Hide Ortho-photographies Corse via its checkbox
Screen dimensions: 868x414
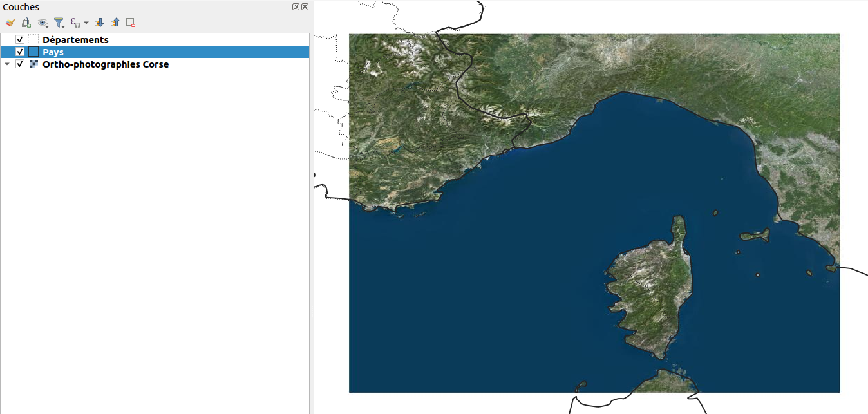[19, 64]
